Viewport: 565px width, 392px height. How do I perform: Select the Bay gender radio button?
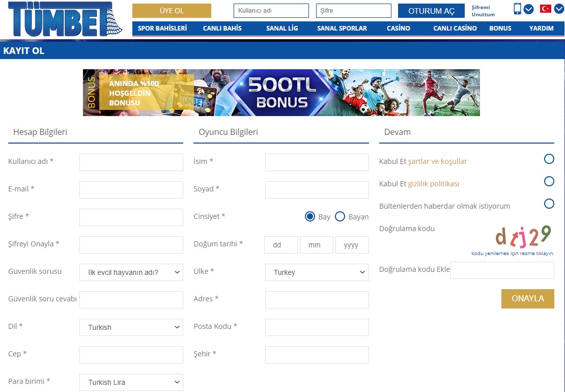310,216
